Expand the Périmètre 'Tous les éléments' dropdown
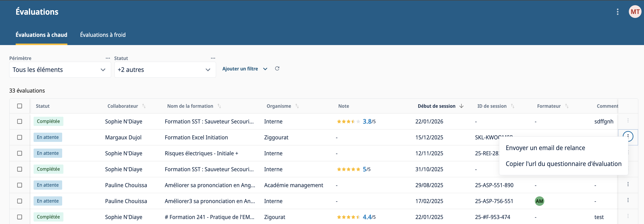644x224 pixels. point(60,70)
